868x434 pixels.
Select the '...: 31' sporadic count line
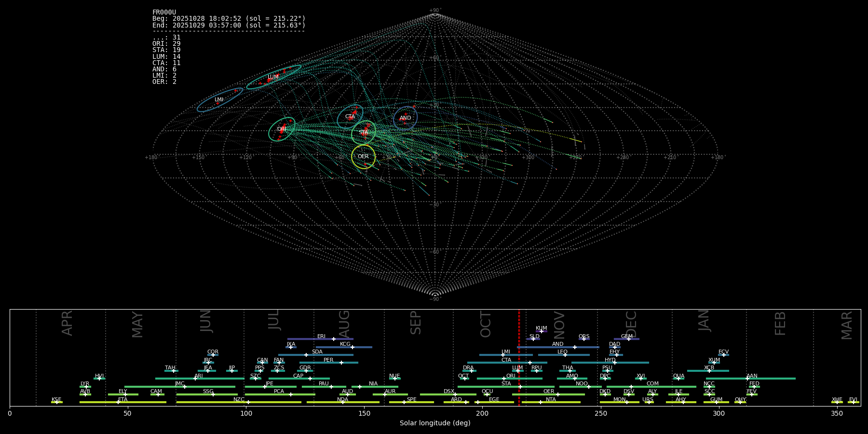(166, 38)
